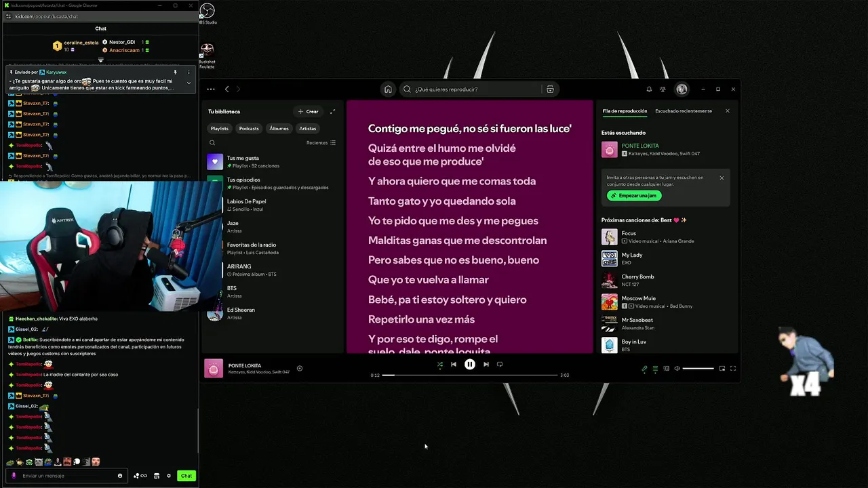
Task: Skip to previous track
Action: (x=454, y=365)
